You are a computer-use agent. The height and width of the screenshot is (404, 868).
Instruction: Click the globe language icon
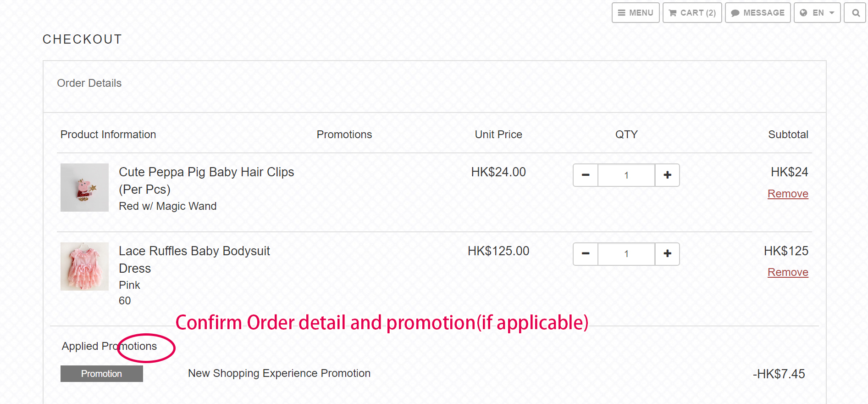tap(803, 13)
